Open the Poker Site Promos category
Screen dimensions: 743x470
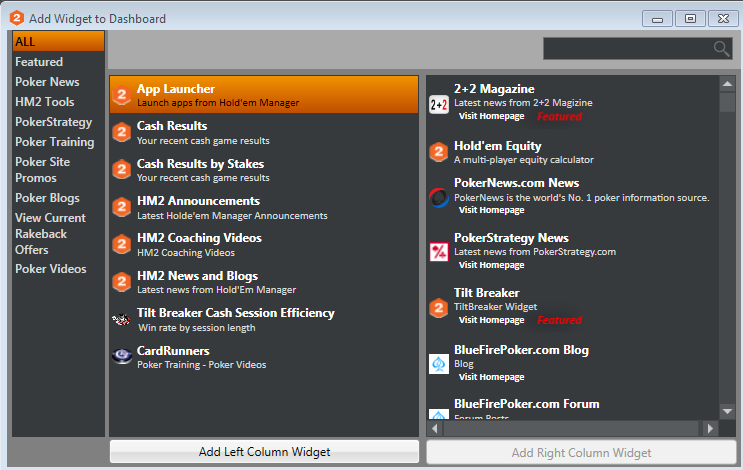click(43, 170)
